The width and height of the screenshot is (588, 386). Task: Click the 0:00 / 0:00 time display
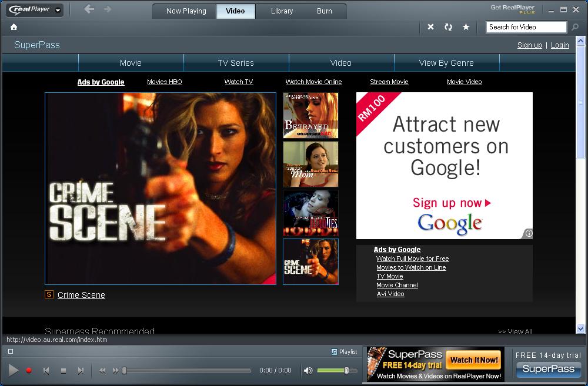275,370
